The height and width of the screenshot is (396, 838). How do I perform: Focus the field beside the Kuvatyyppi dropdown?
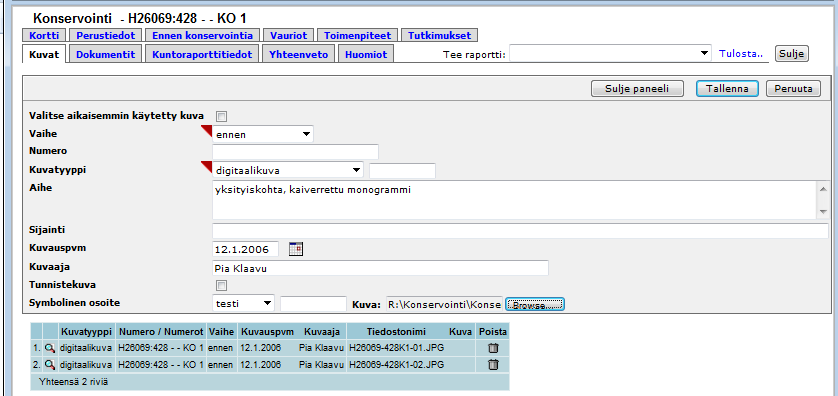pyautogui.click(x=402, y=170)
